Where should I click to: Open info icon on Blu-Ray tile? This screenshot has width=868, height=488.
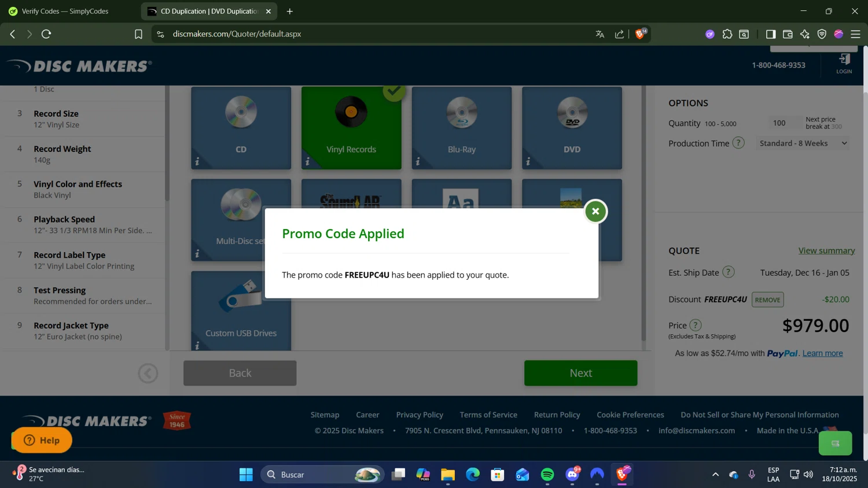418,162
